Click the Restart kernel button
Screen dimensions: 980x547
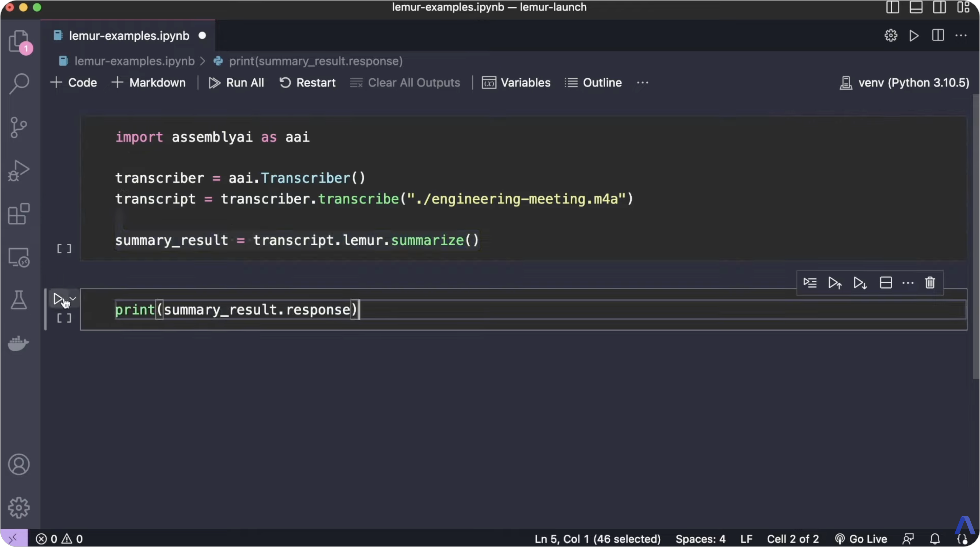(x=307, y=82)
